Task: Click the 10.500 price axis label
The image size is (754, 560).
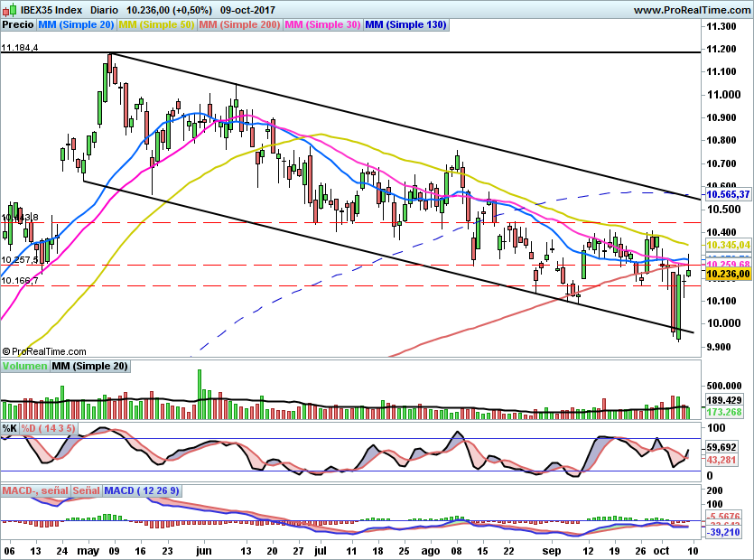Action: [x=723, y=210]
